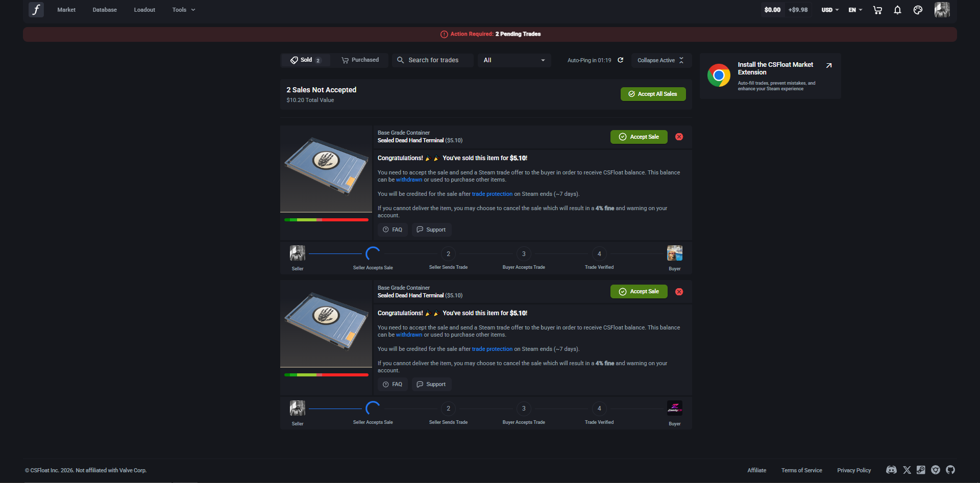Viewport: 980px width, 483px height.
Task: Open lower sale's Dead Hand Terminal thumbnail
Action: pos(326,324)
